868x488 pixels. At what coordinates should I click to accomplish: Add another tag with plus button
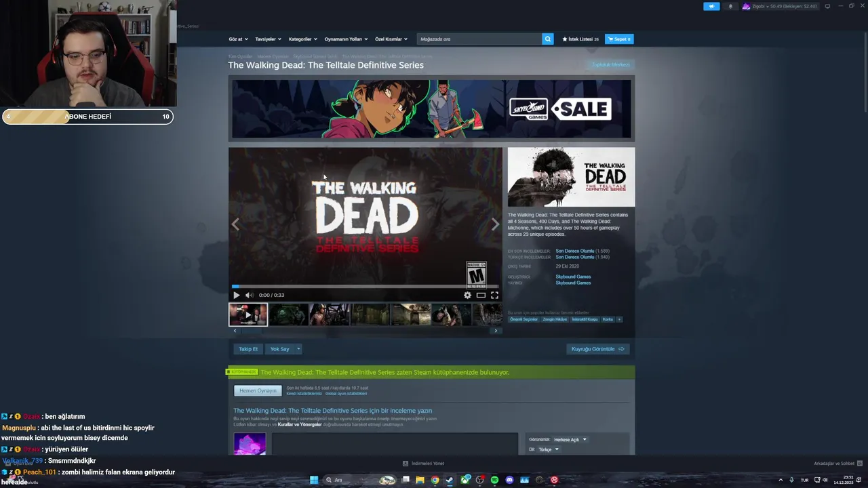(618, 319)
